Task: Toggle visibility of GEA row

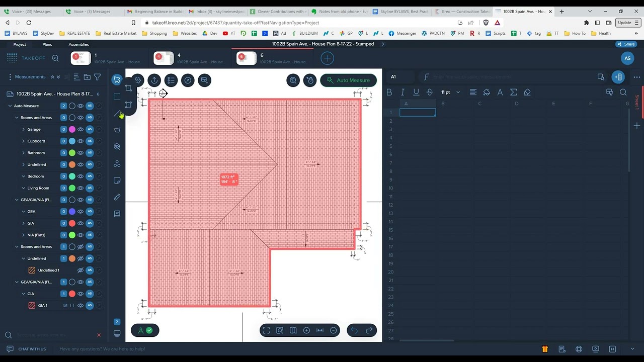Action: click(80, 212)
